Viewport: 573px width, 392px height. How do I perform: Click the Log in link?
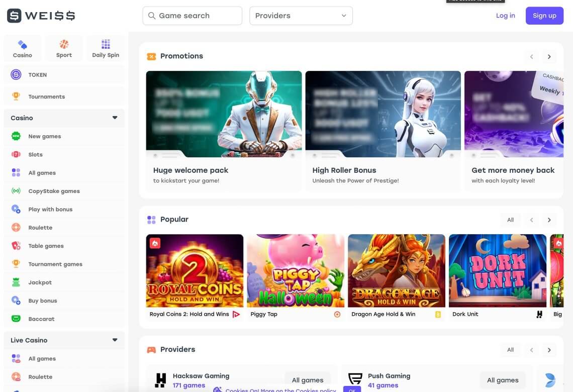point(505,16)
